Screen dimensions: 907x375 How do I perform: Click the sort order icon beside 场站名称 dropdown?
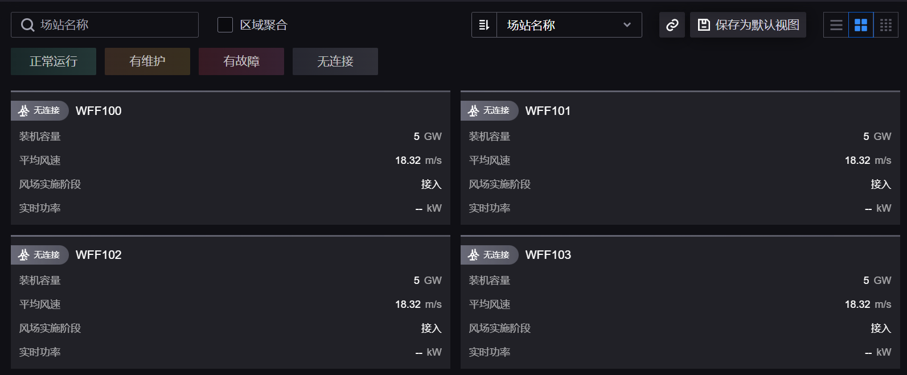point(484,25)
